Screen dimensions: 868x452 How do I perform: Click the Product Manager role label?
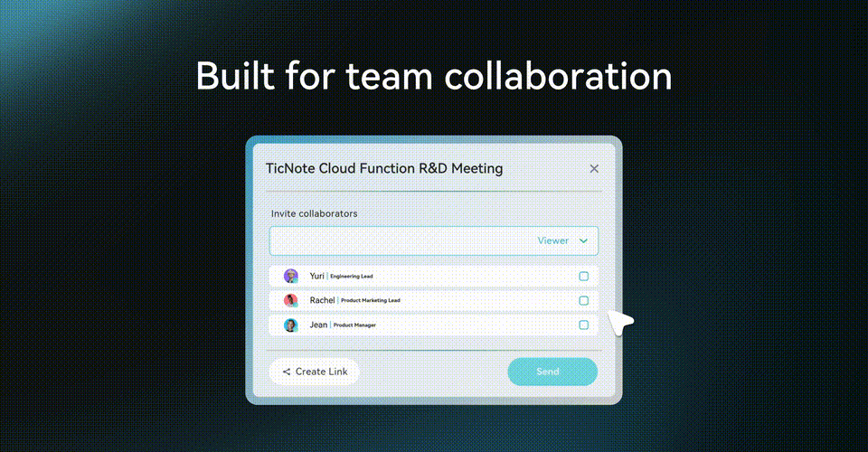tap(354, 325)
